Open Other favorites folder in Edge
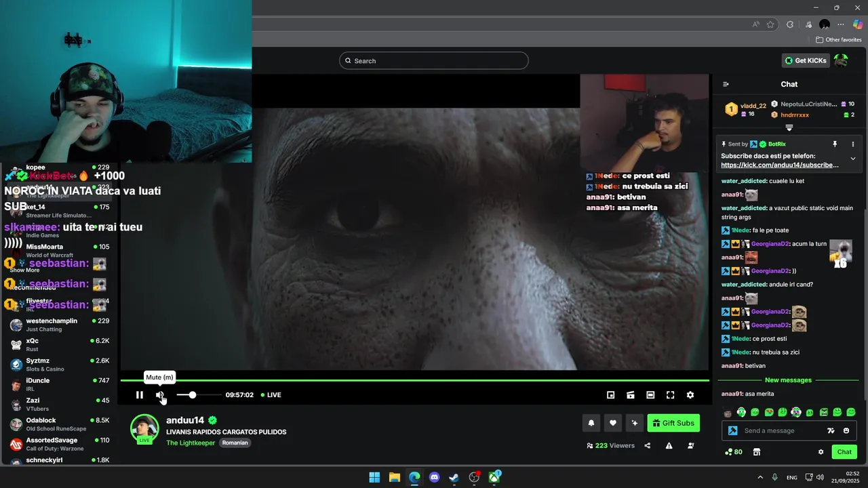 pos(839,40)
